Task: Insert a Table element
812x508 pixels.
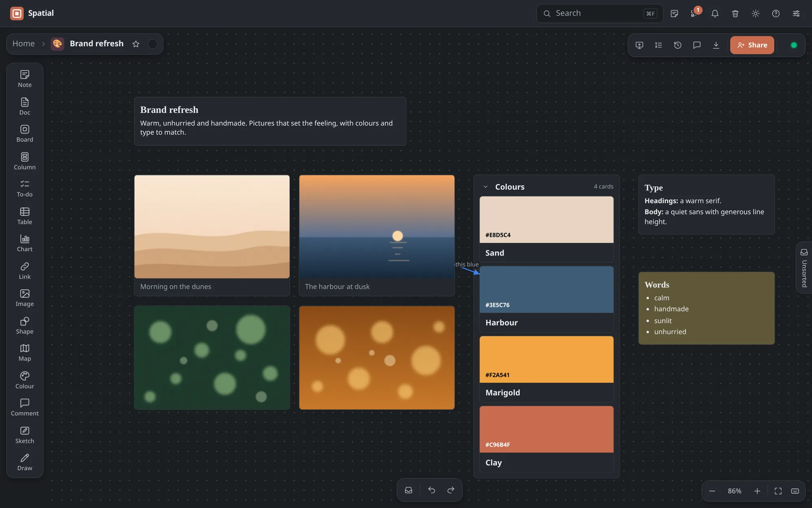Action: (x=25, y=216)
